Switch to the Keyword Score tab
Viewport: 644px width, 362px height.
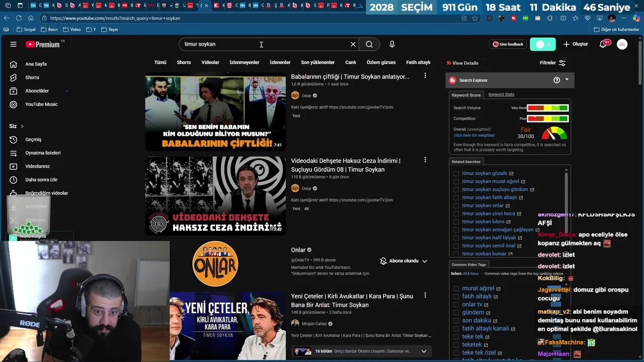466,95
